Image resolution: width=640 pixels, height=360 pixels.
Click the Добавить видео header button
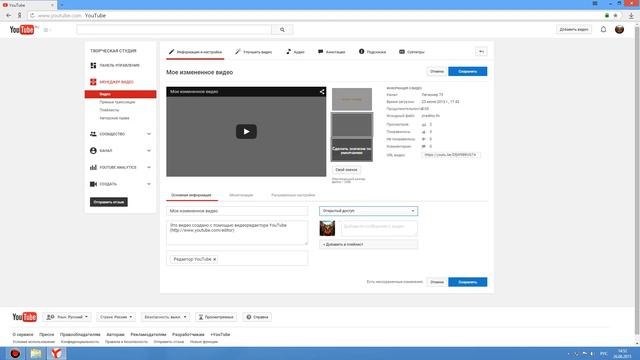coord(574,29)
